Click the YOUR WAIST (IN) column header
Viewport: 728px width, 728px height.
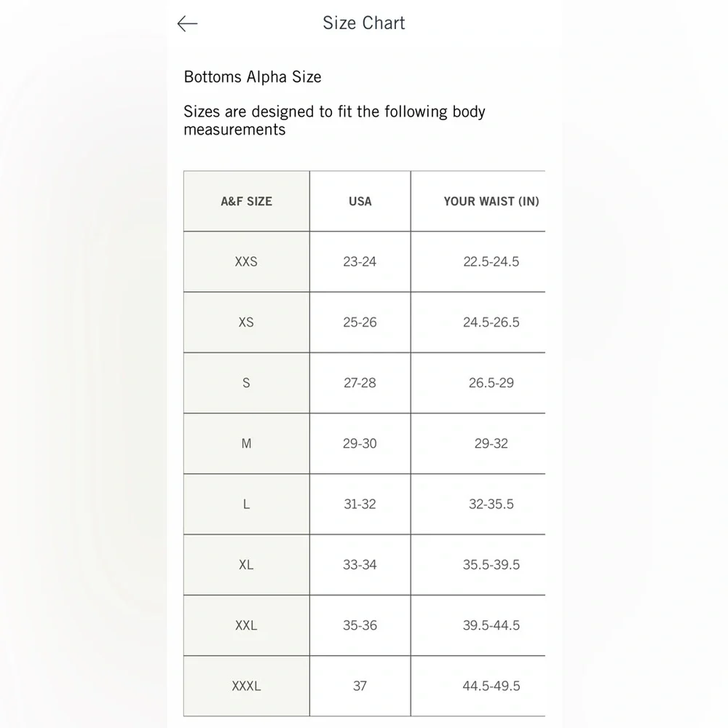(478, 201)
